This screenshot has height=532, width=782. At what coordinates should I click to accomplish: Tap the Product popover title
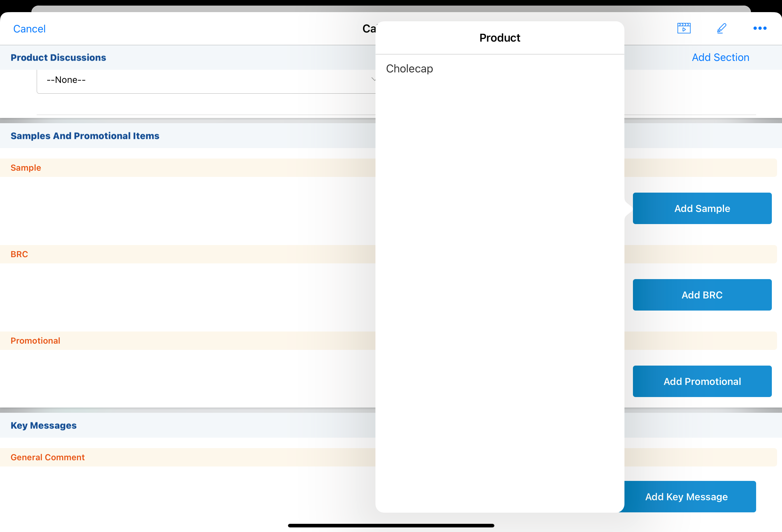point(499,38)
